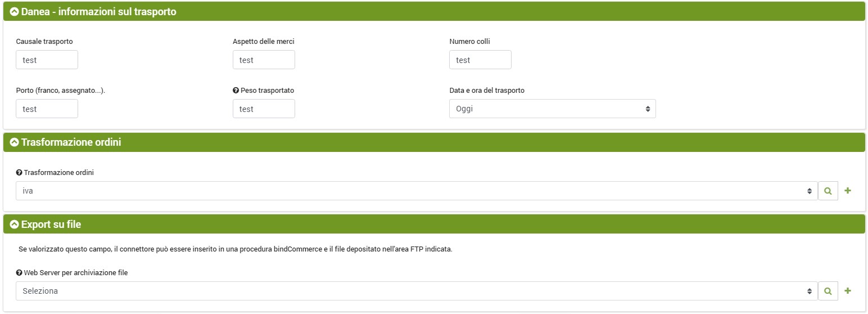868x314 pixels.
Task: Click search icon for Web Server field
Action: pos(828,291)
